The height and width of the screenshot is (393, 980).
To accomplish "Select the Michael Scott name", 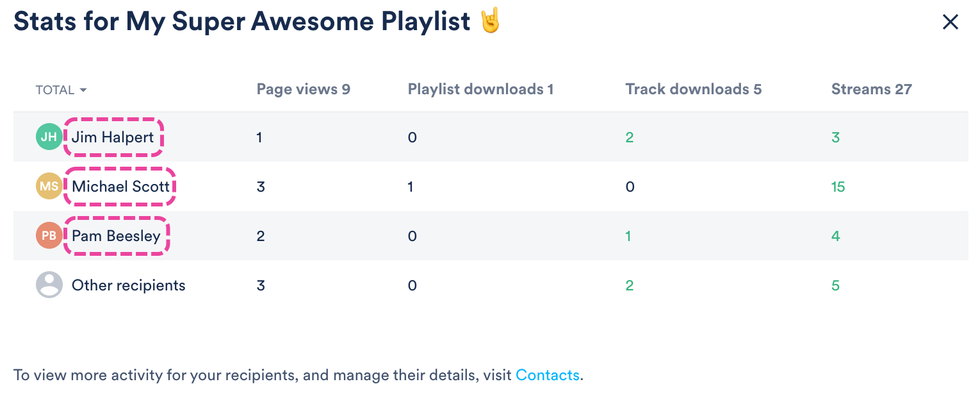I will coord(120,187).
